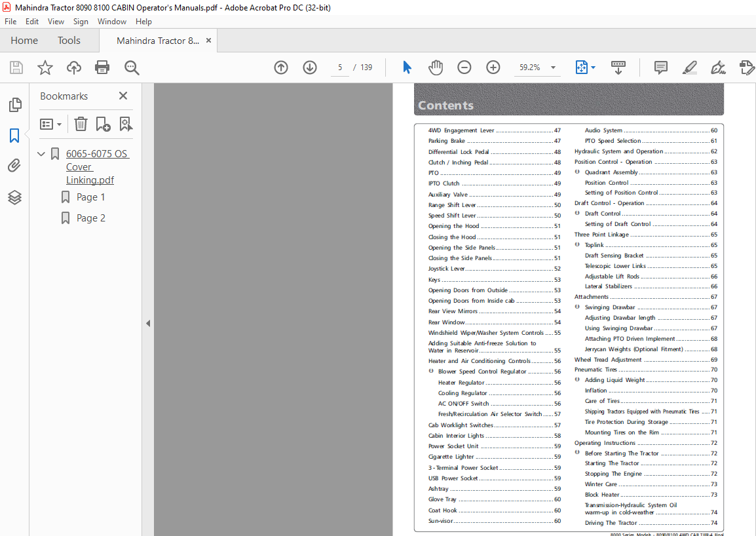Select the Mahindra Tractor document tab
This screenshot has width=756, height=536.
(x=158, y=41)
